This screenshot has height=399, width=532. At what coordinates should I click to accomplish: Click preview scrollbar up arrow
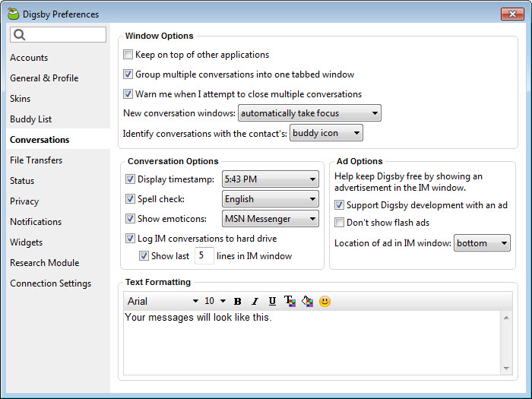click(x=506, y=318)
